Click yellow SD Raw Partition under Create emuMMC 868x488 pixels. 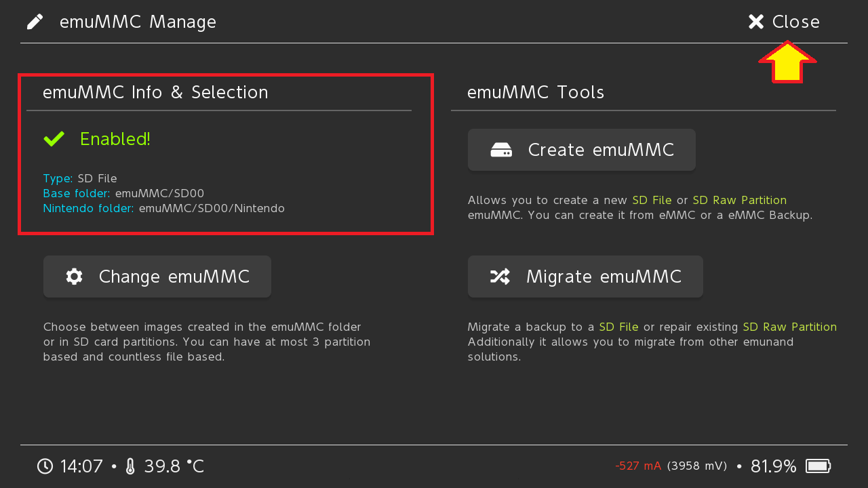point(740,201)
